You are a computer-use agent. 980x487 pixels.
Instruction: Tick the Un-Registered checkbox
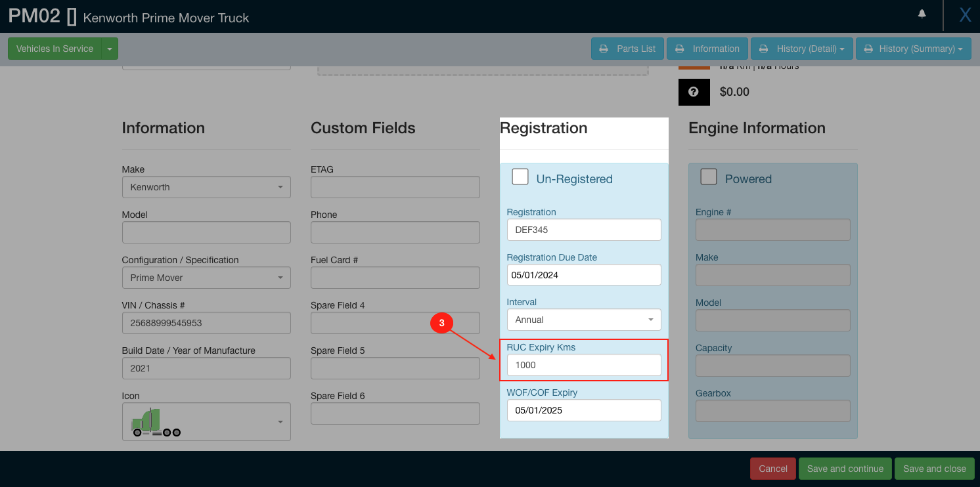pos(520,177)
